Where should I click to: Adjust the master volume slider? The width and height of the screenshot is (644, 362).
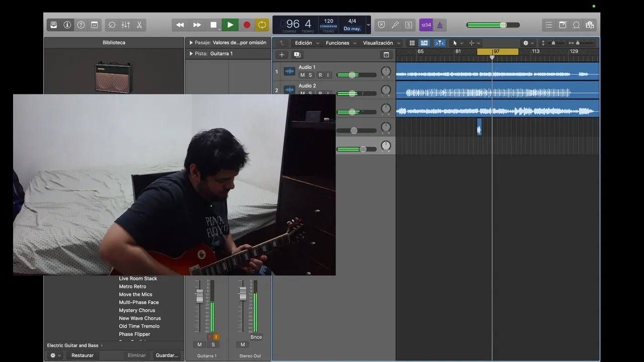tap(493, 25)
